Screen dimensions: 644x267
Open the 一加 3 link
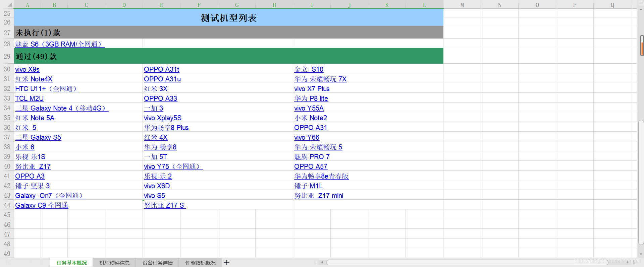pyautogui.click(x=154, y=108)
